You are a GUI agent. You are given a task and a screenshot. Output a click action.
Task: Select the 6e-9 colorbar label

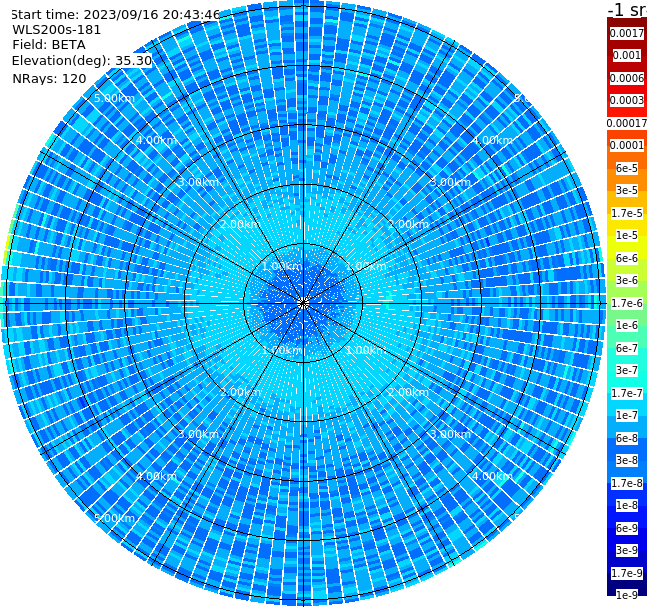(627, 528)
